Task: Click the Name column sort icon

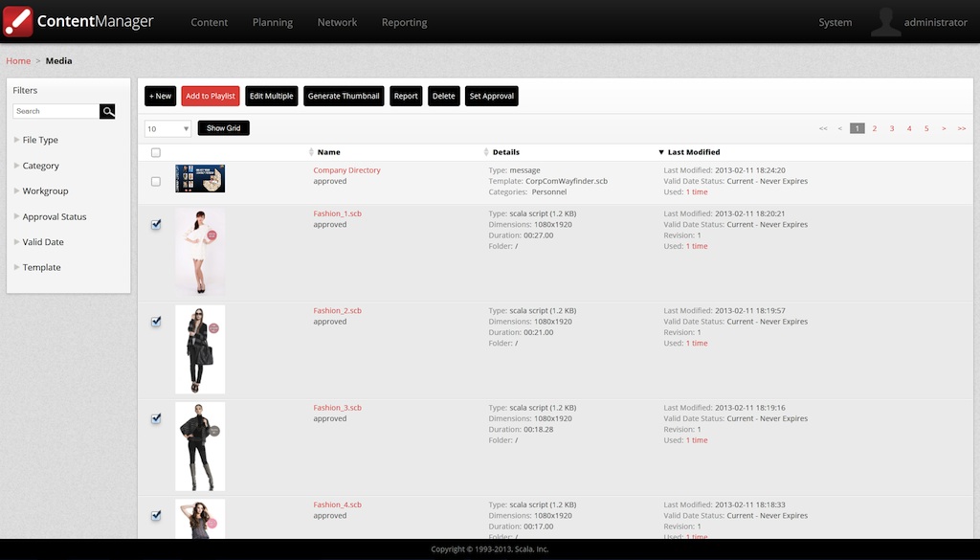Action: tap(311, 152)
